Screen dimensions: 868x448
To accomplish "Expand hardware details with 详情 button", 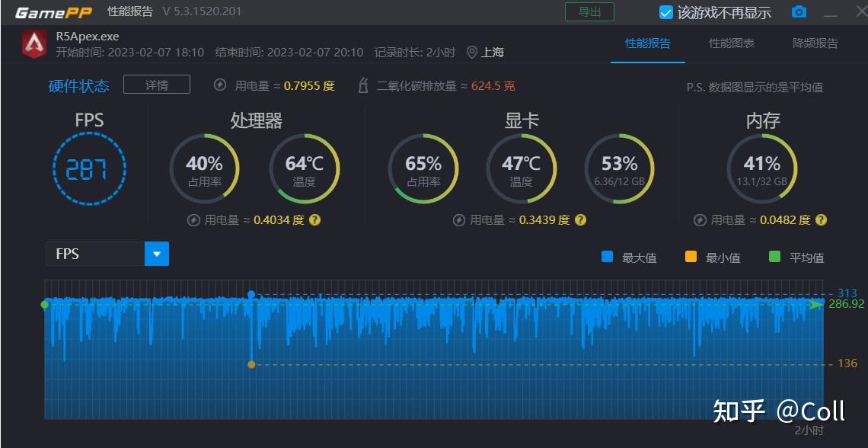I will coord(157,85).
